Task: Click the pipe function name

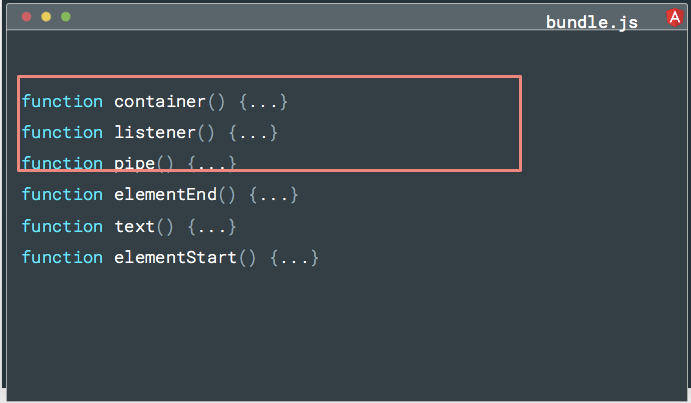Action: (134, 163)
